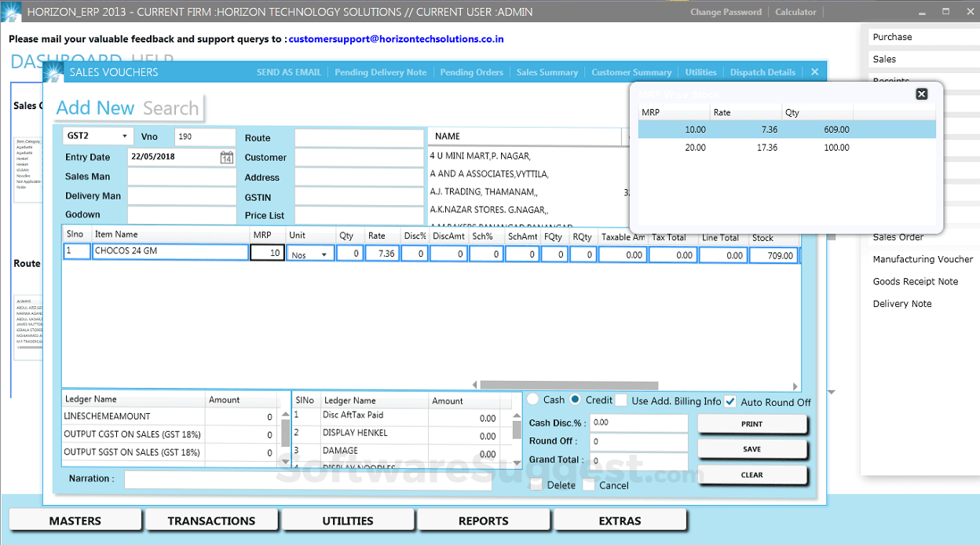Click Change Password in the title bar
The height and width of the screenshot is (545, 980).
click(x=726, y=11)
